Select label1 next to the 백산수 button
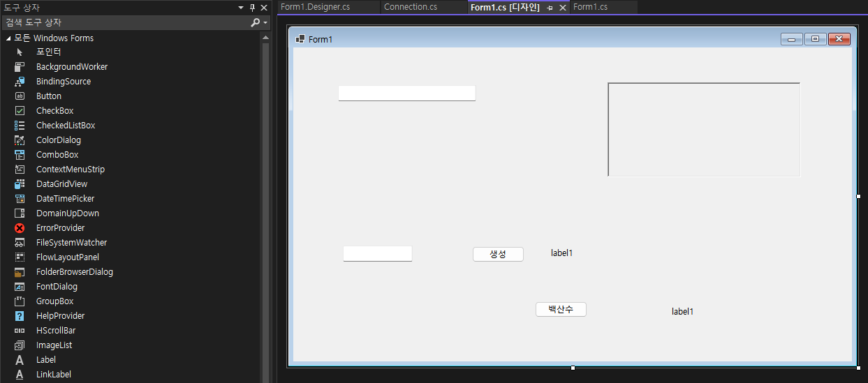This screenshot has height=383, width=868. (682, 311)
